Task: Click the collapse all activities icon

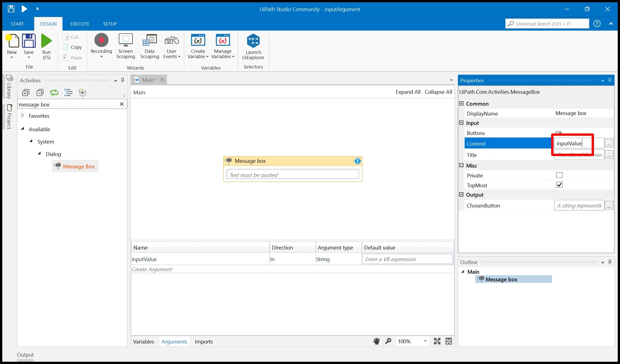Action: [40, 93]
